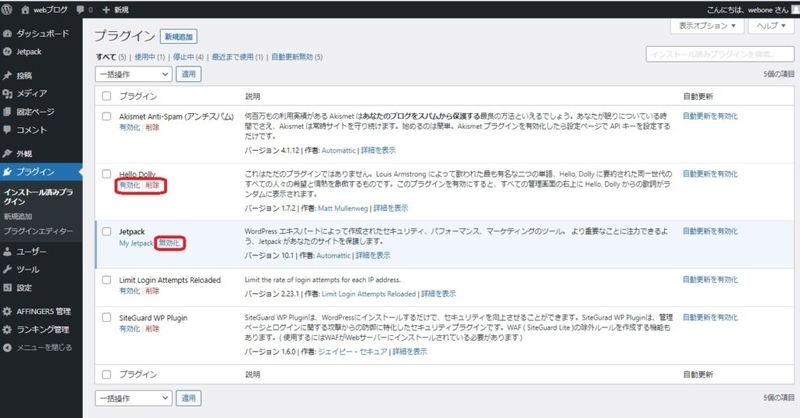800x418 pixels.
Task: Click the ユーザー person icon in sidebar
Action: click(7, 252)
